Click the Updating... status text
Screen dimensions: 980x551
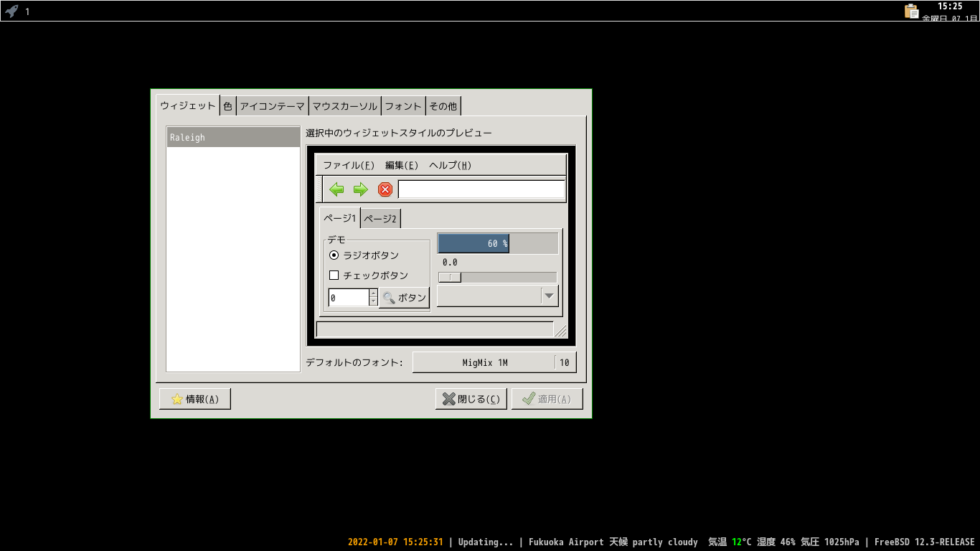coord(486,542)
